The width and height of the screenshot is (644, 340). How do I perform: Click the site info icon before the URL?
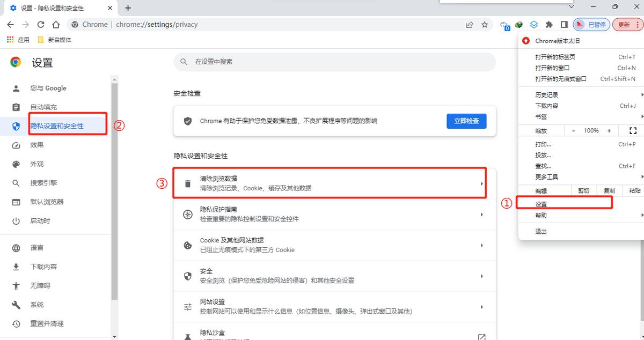[74, 24]
